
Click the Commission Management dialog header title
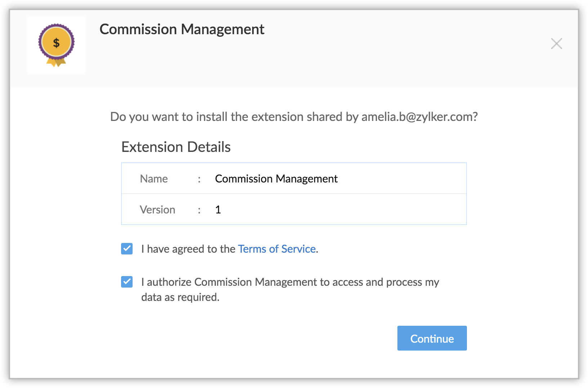(x=182, y=29)
